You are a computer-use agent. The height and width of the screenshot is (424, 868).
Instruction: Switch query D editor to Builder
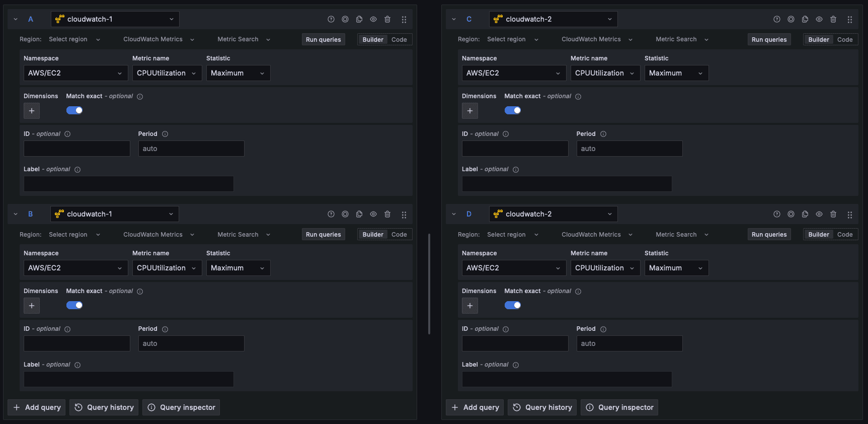(x=819, y=235)
